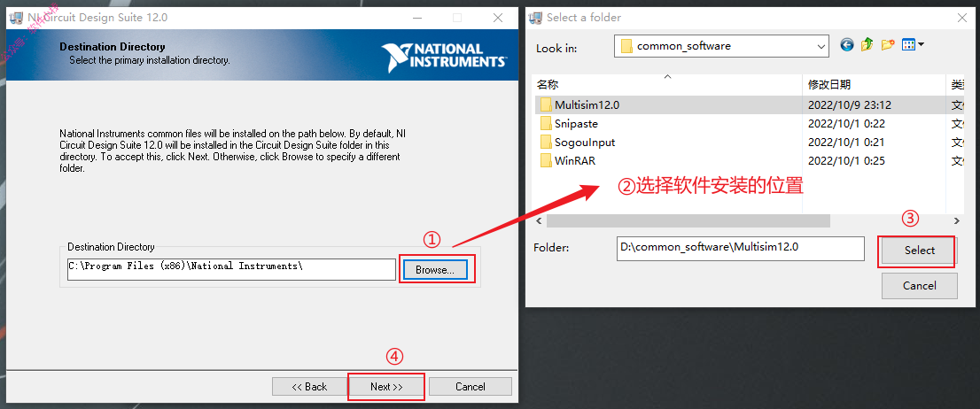Screen dimensions: 980x409
Task: Minimize the NI Circuit Design Suite window
Action: click(x=416, y=18)
